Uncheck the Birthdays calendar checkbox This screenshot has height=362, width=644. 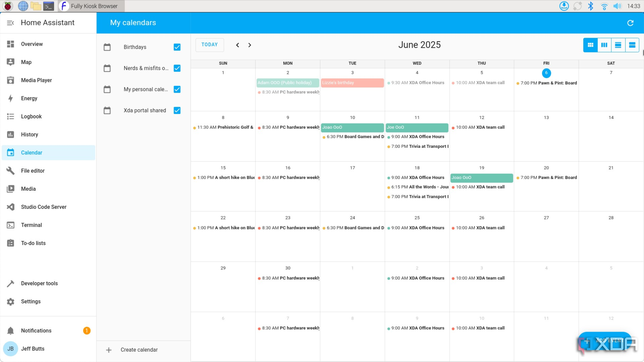point(177,47)
